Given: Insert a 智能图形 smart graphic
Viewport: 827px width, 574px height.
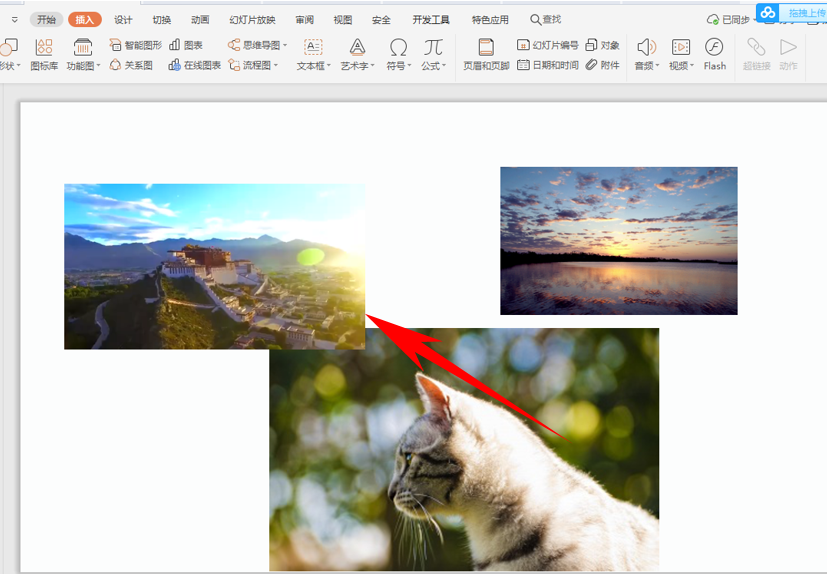Looking at the screenshot, I should (135, 45).
